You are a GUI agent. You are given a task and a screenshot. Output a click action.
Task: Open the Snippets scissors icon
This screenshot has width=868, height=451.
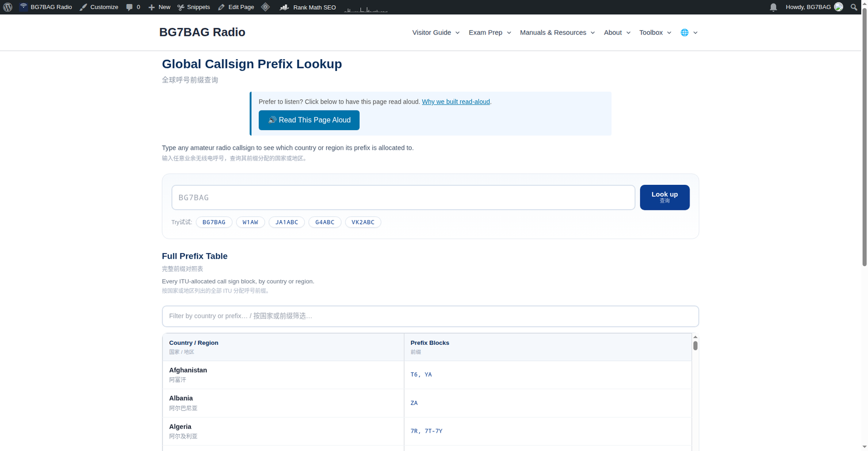tap(181, 7)
